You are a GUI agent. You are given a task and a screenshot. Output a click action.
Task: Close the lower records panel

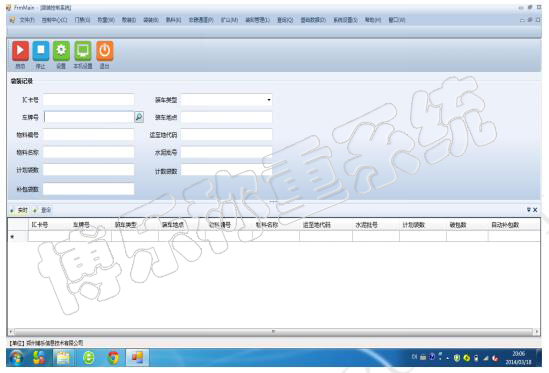[x=535, y=210]
